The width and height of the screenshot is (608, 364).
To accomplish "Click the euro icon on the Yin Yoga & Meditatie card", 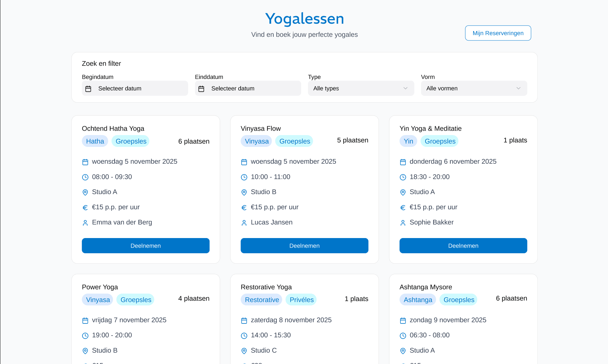I will tap(403, 208).
